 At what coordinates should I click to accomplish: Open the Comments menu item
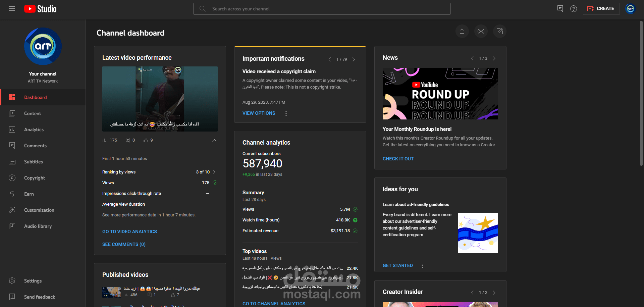point(43,146)
